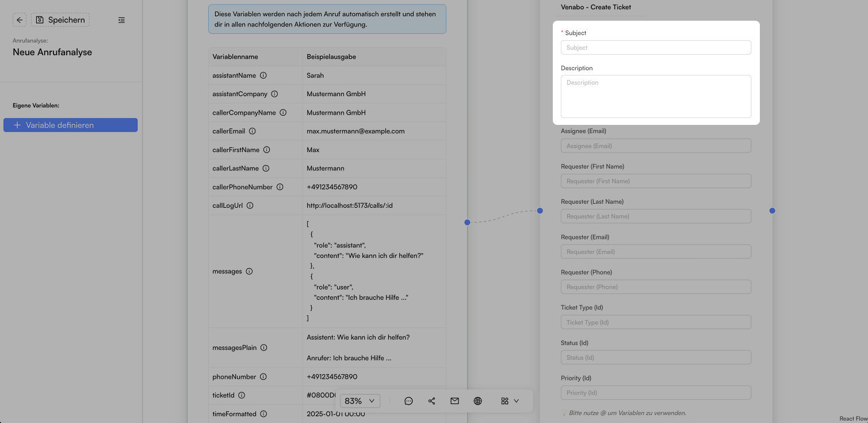Add a chat message action icon
Image resolution: width=868 pixels, height=423 pixels.
pyautogui.click(x=408, y=401)
